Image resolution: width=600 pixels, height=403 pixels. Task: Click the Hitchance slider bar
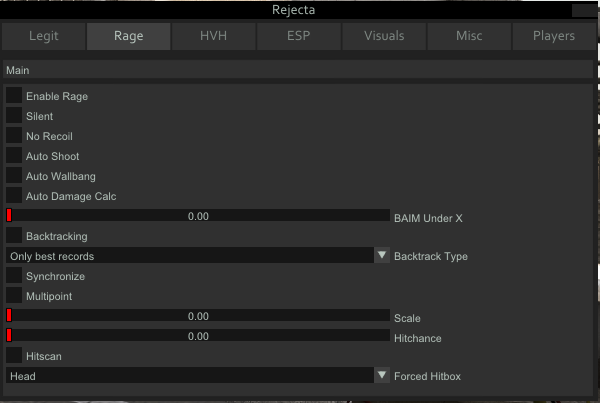198,336
